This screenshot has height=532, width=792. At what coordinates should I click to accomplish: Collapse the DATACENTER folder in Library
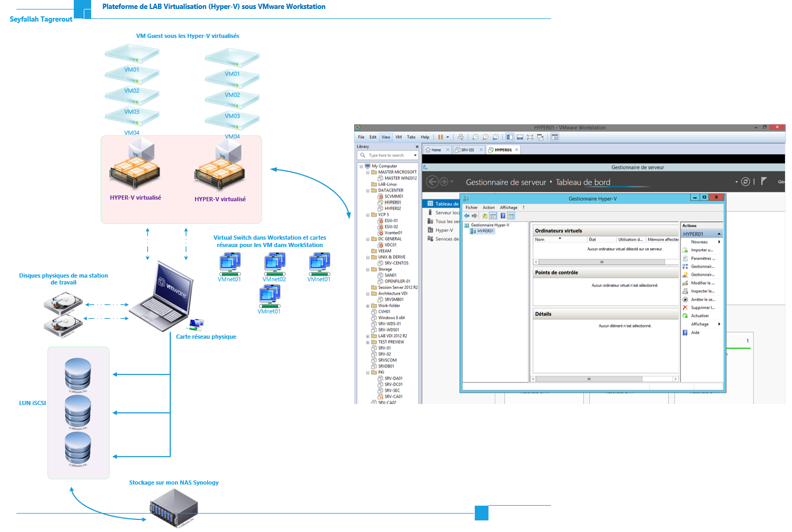[368, 190]
